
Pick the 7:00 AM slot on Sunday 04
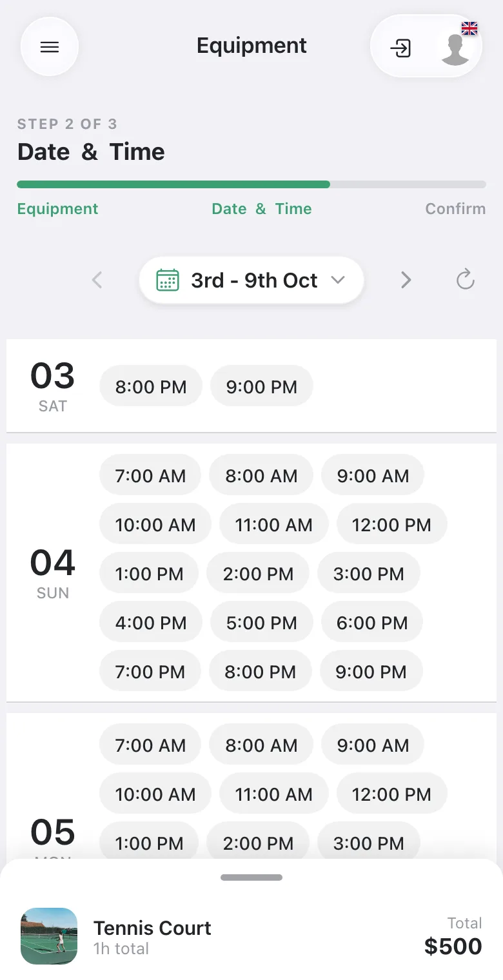click(x=150, y=476)
